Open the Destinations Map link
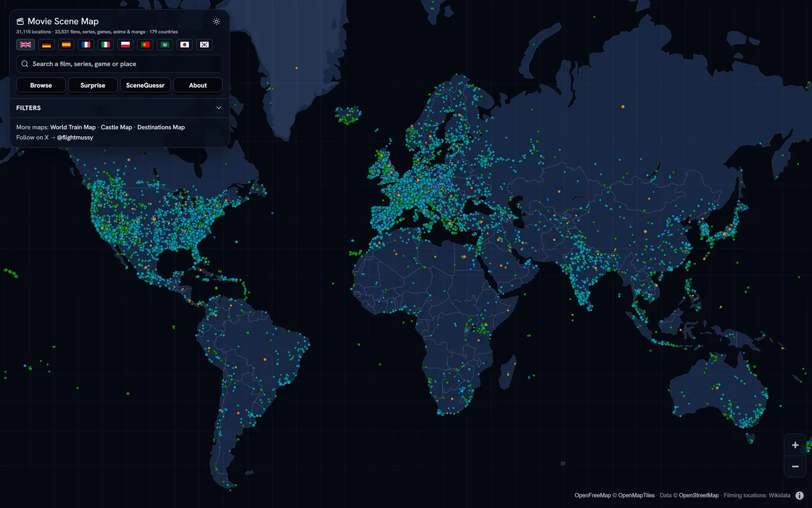This screenshot has height=508, width=812. tap(161, 128)
